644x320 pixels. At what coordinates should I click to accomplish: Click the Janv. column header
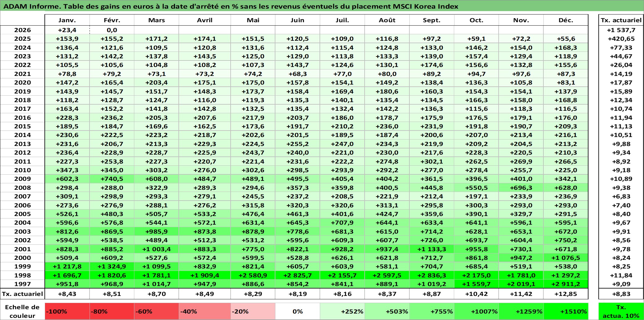click(x=67, y=20)
